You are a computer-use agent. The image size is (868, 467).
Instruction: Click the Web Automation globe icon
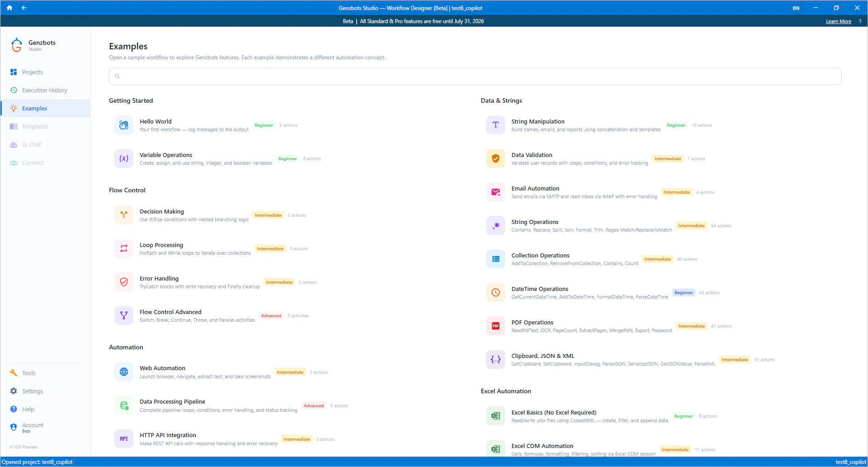[124, 372]
